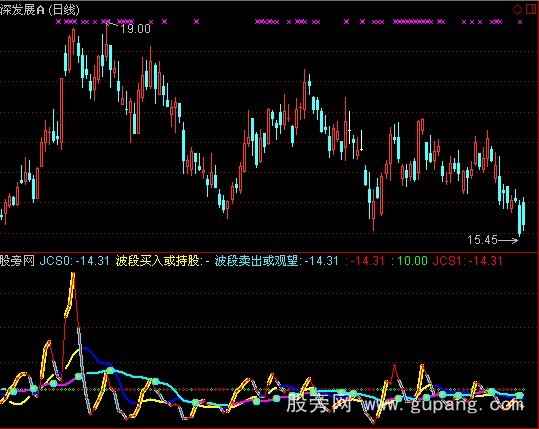Image resolution: width=539 pixels, height=429 pixels.
Task: Click the 波段买入或持股 indicator label
Action: (x=162, y=261)
